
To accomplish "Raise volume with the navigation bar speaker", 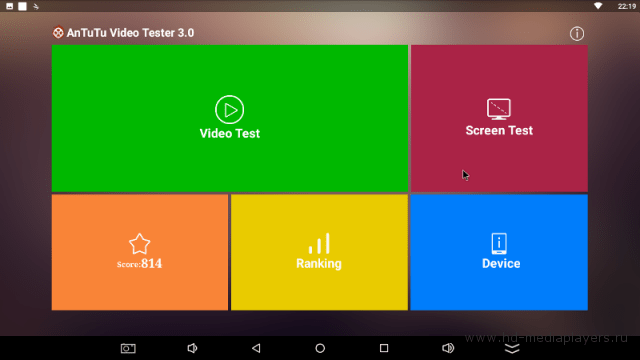I will [x=448, y=348].
